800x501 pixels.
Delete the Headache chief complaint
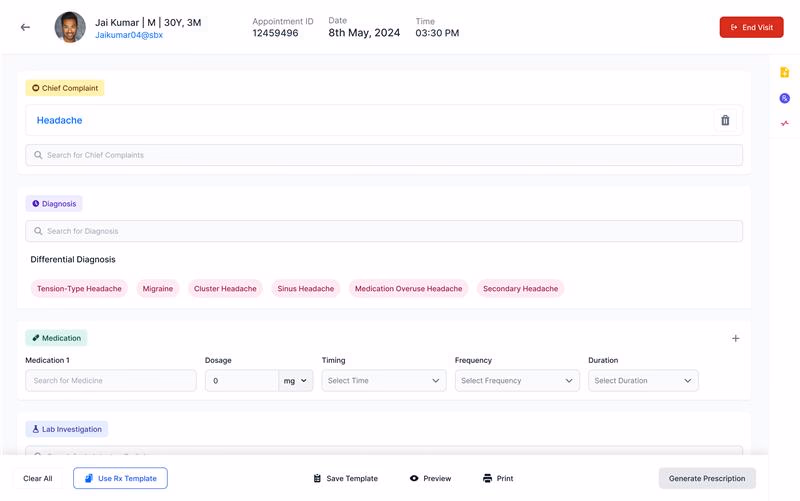[725, 120]
